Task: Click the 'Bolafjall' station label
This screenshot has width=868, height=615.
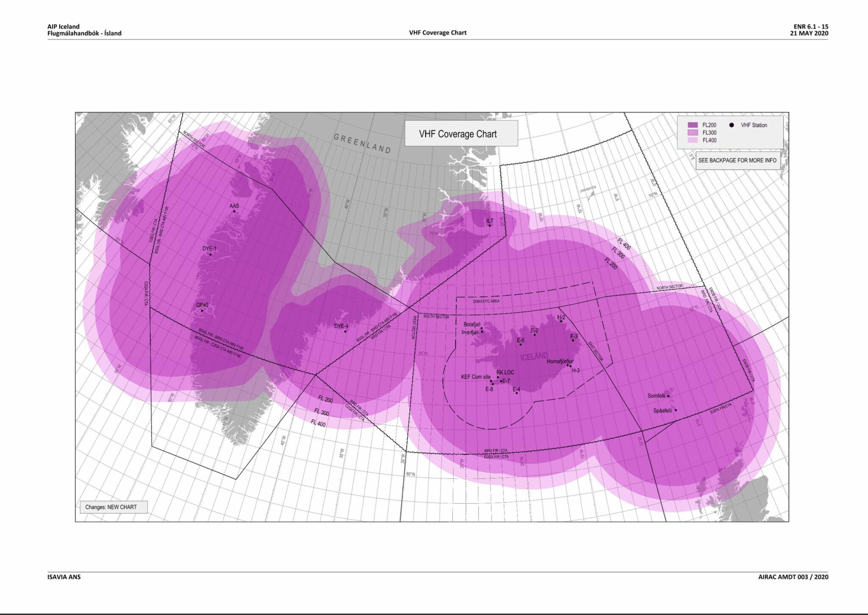Action: (472, 325)
